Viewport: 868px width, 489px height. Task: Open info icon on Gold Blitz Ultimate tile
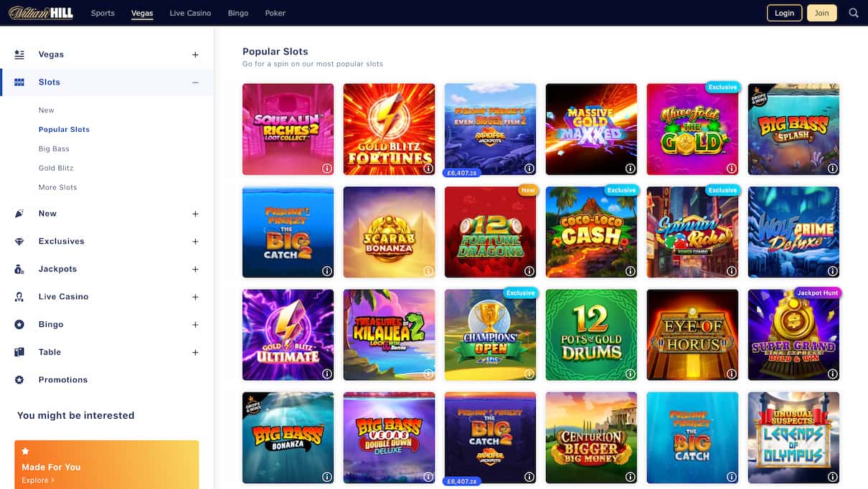point(327,374)
